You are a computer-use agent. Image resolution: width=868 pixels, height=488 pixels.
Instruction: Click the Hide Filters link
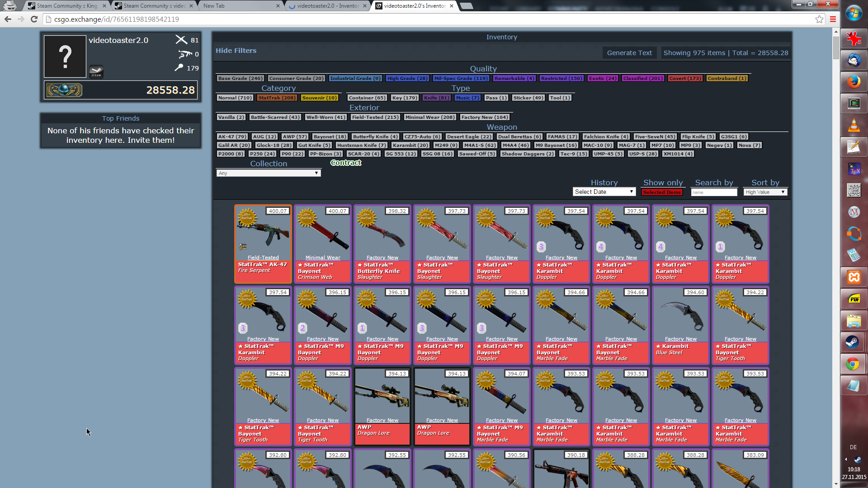[x=236, y=51]
